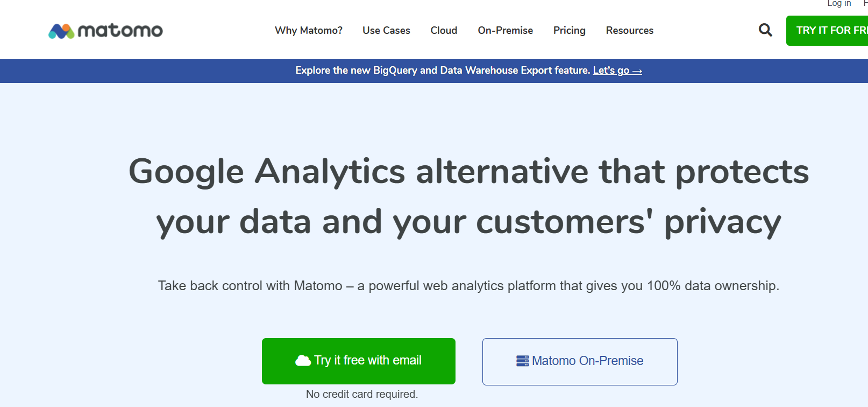Click the Log in link
The height and width of the screenshot is (407, 868).
coord(839,3)
